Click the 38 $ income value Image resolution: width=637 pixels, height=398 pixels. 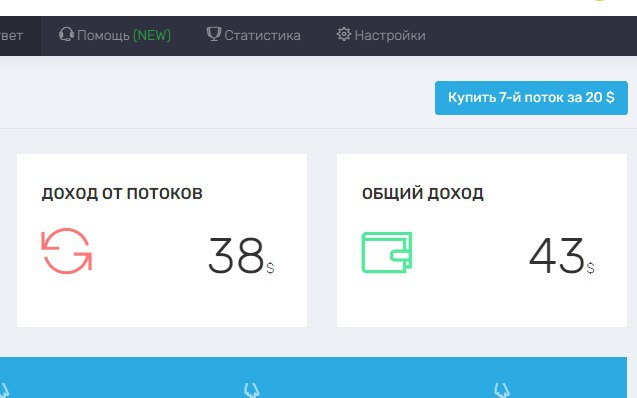point(241,255)
